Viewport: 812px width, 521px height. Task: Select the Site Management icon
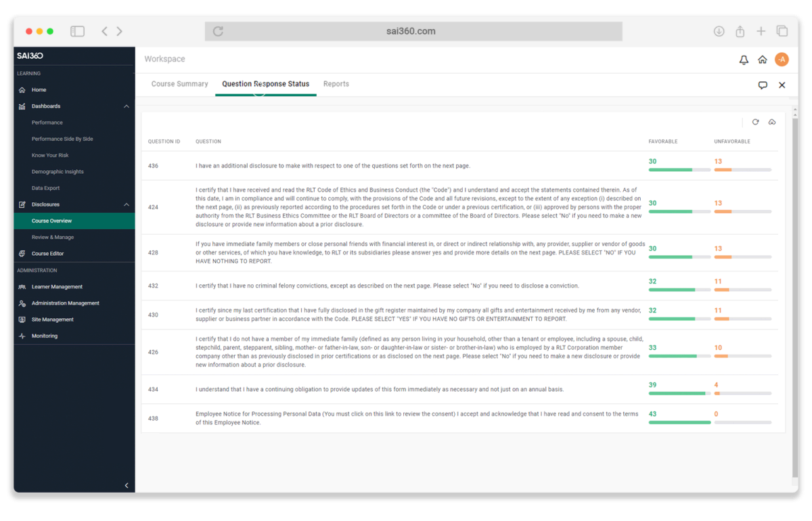coord(21,319)
